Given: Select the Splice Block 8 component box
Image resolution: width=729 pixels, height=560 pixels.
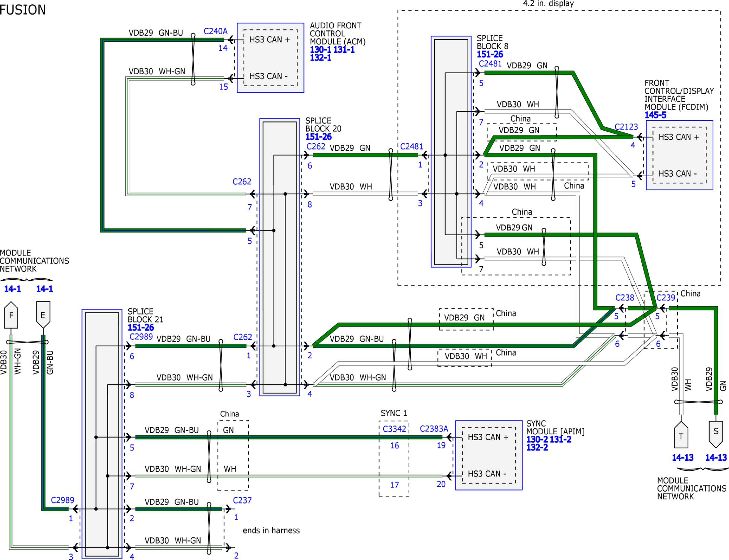Looking at the screenshot, I should (451, 152).
